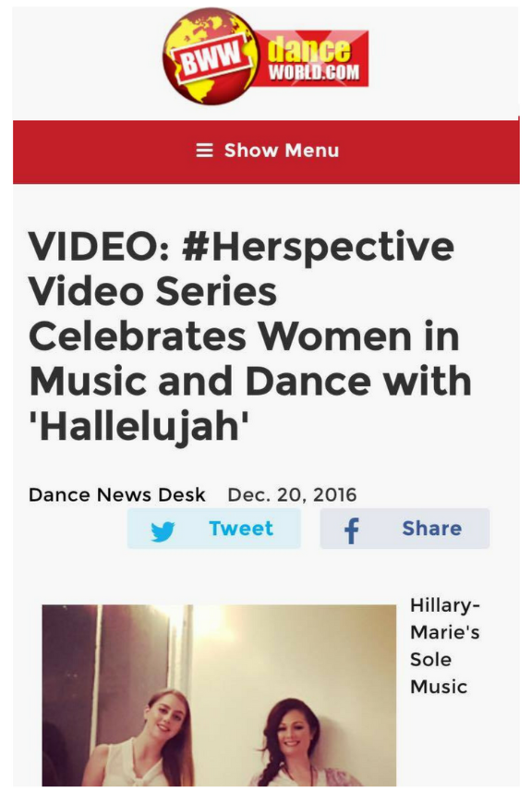Click the BWW globe logo

pyautogui.click(x=211, y=56)
